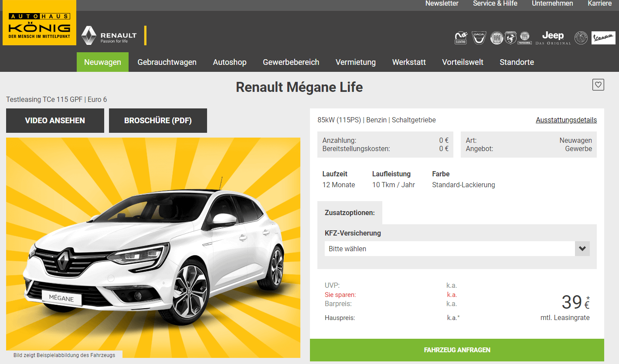Click the Fahrzeug Anfragen button
The height and width of the screenshot is (364, 619).
(x=457, y=350)
